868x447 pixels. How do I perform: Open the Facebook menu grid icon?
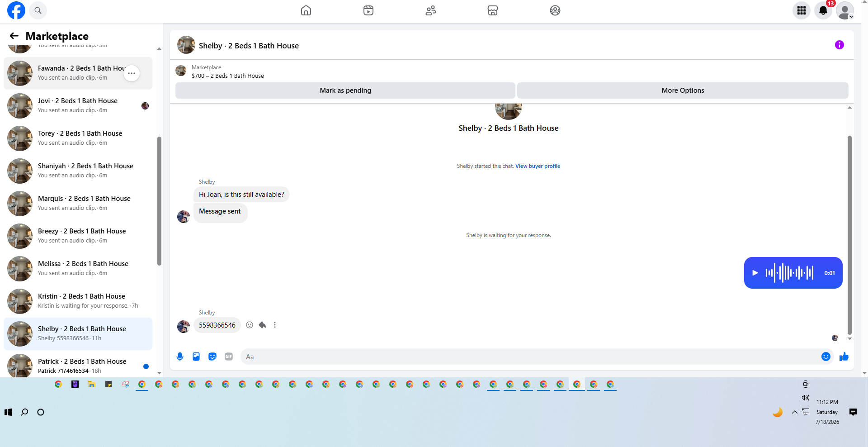pyautogui.click(x=802, y=10)
